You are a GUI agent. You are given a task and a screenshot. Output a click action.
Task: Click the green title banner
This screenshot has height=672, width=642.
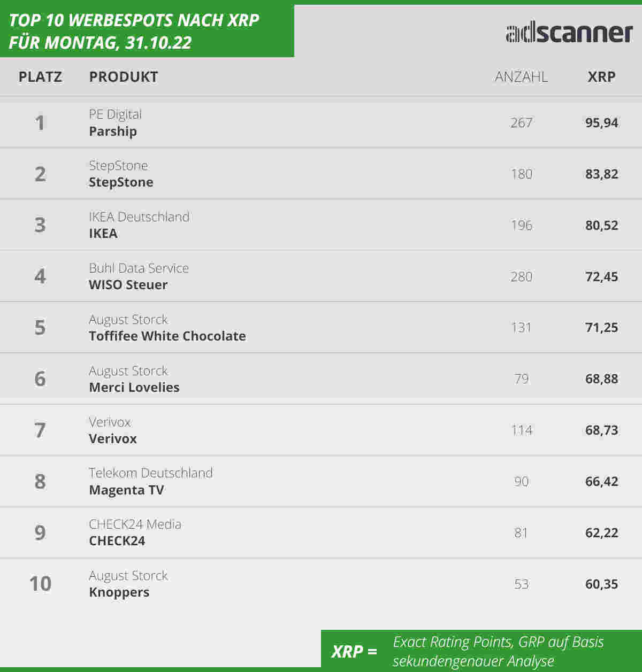[147, 31]
